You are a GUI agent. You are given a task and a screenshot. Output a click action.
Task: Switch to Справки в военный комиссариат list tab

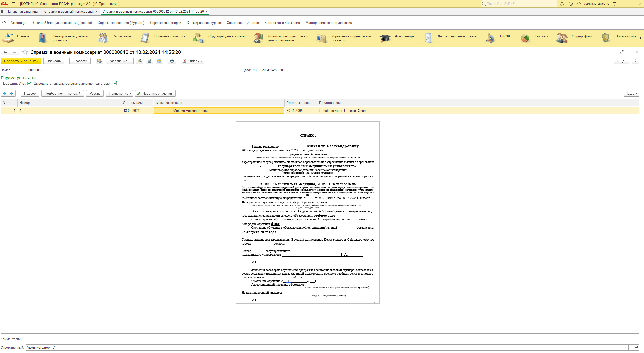point(69,12)
